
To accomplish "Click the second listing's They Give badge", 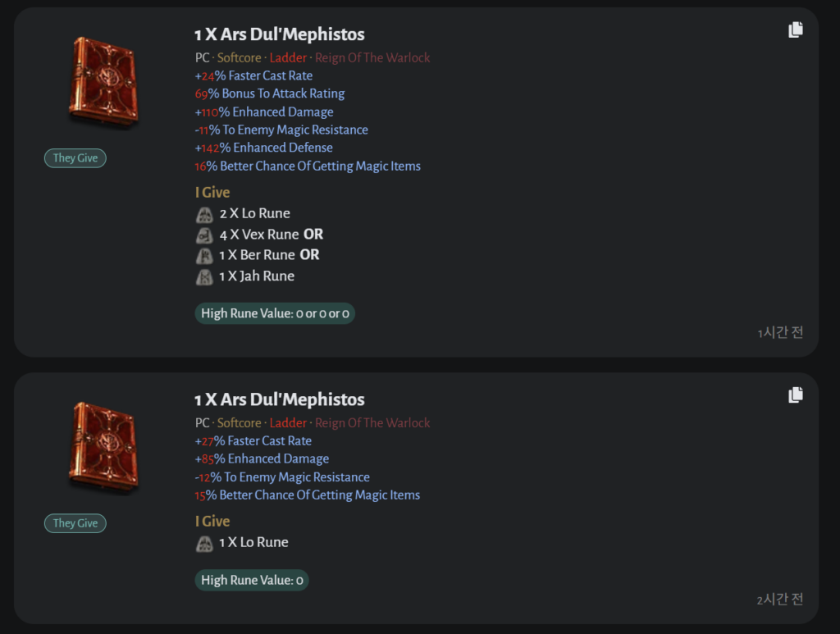I will pos(75,523).
